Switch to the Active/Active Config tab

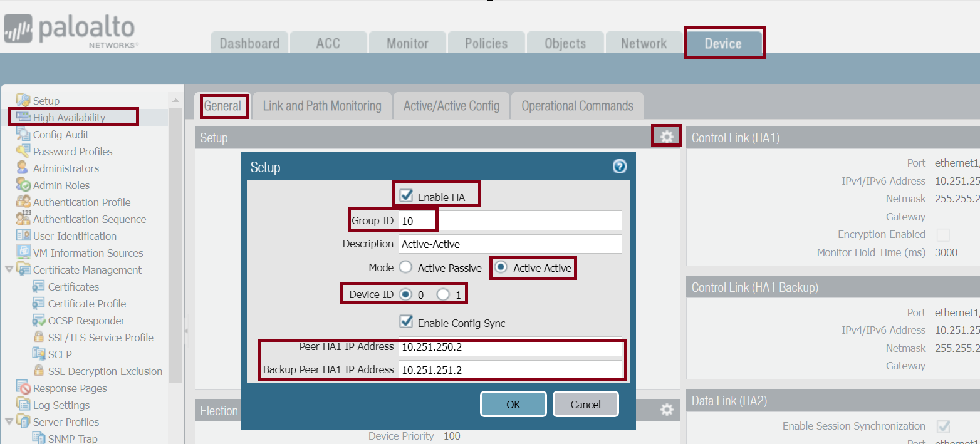(x=451, y=105)
